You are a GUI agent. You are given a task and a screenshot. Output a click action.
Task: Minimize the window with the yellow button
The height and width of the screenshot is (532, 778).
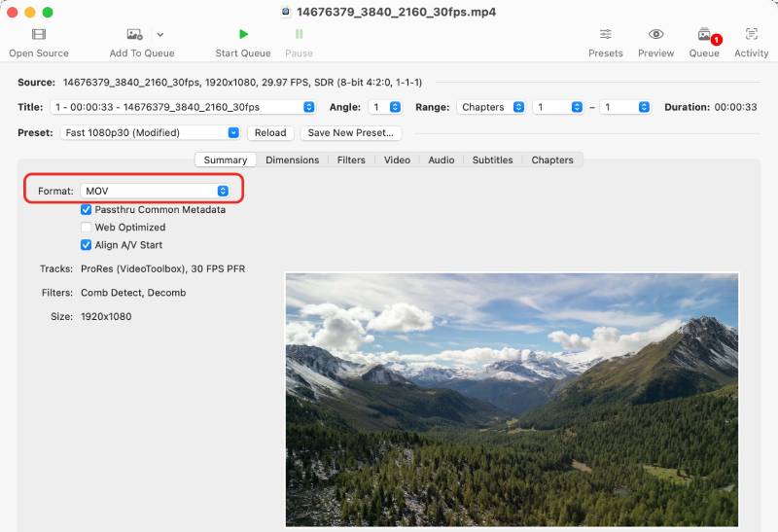[30, 13]
